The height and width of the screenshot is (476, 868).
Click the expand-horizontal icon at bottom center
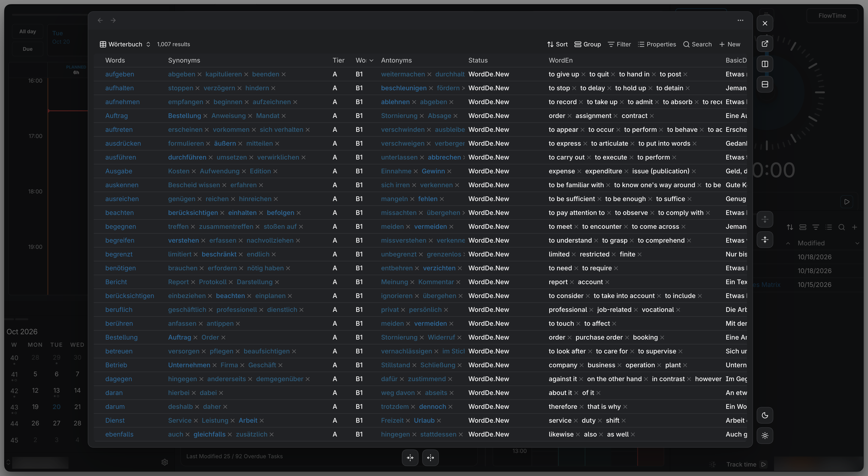click(x=430, y=458)
